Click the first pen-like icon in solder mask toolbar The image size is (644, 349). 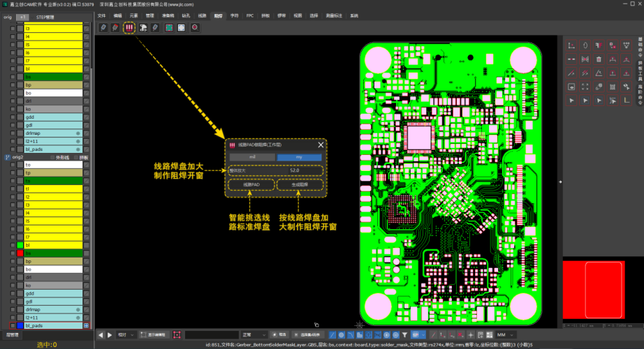(x=103, y=27)
